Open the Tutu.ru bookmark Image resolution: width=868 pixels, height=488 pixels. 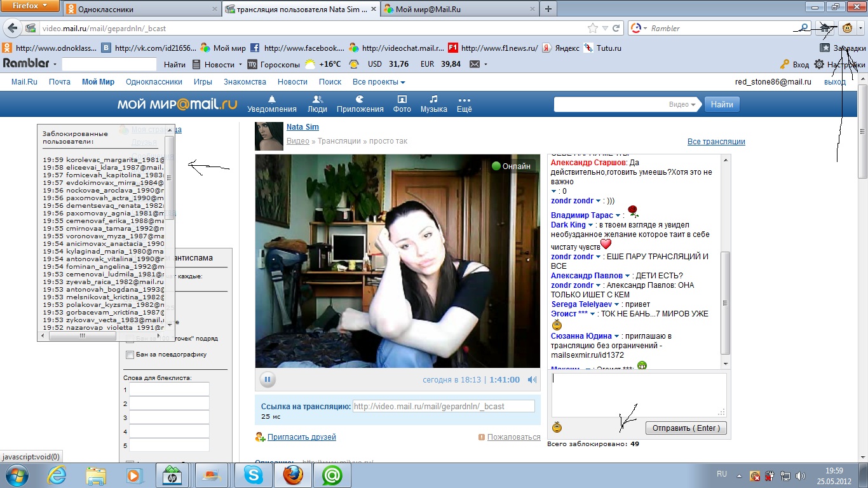pyautogui.click(x=602, y=48)
